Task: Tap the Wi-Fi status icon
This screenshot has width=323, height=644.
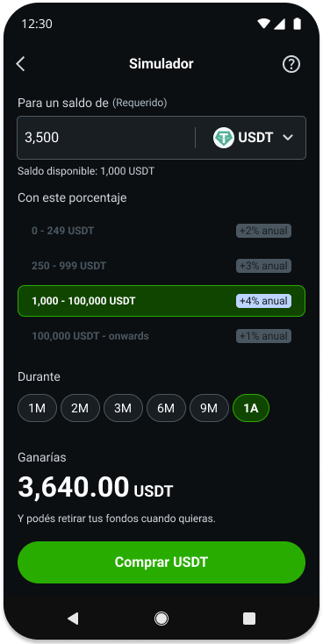Action: pos(263,25)
